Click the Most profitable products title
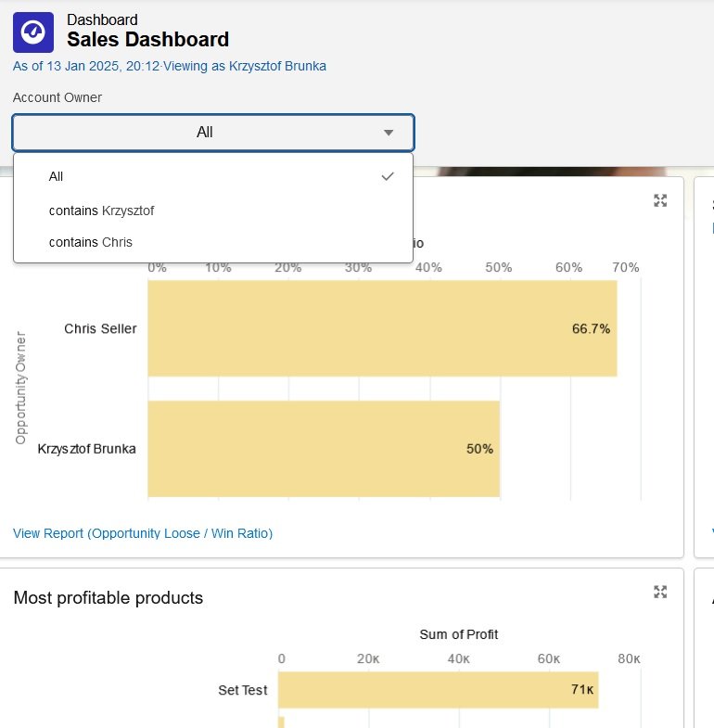Image resolution: width=714 pixels, height=728 pixels. point(108,598)
